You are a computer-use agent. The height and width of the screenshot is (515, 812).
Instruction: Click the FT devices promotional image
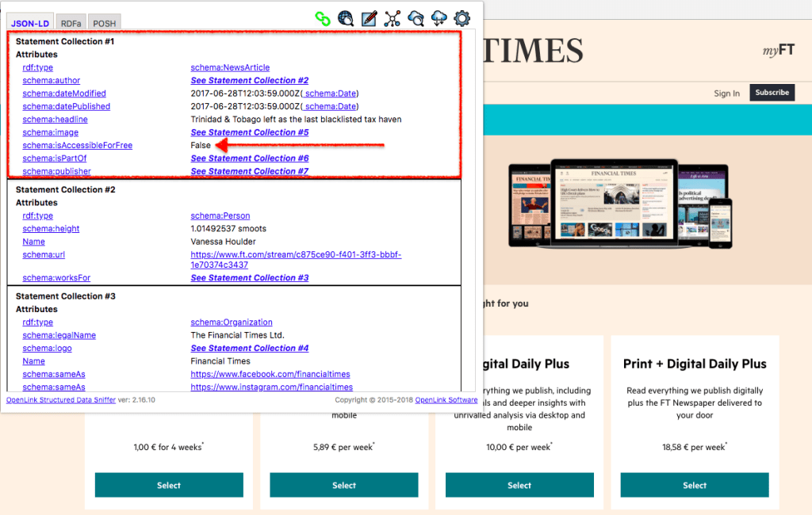pyautogui.click(x=620, y=204)
